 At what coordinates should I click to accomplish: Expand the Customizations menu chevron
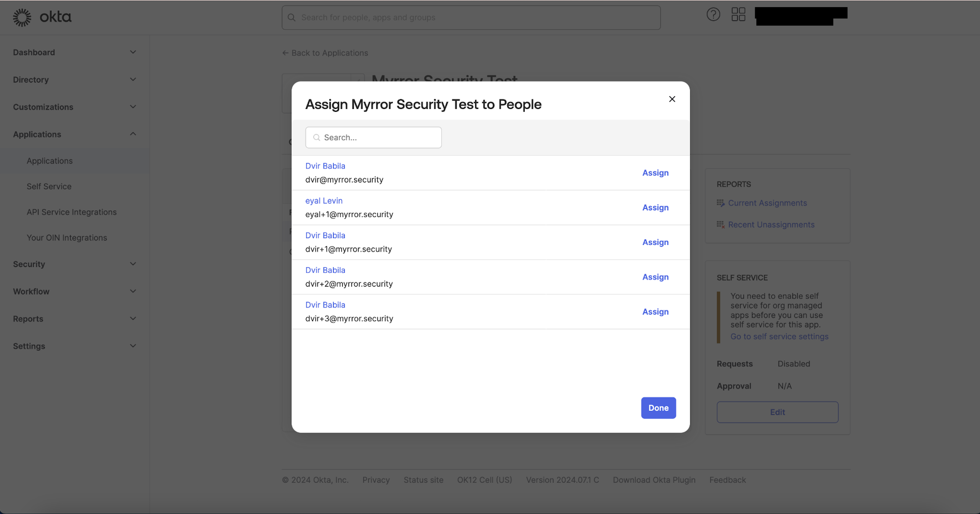click(133, 107)
